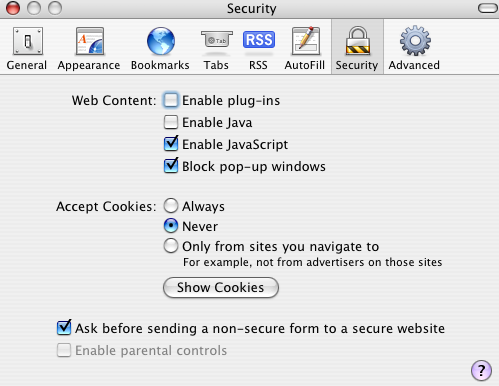Click the Show Cookies button

(x=221, y=287)
